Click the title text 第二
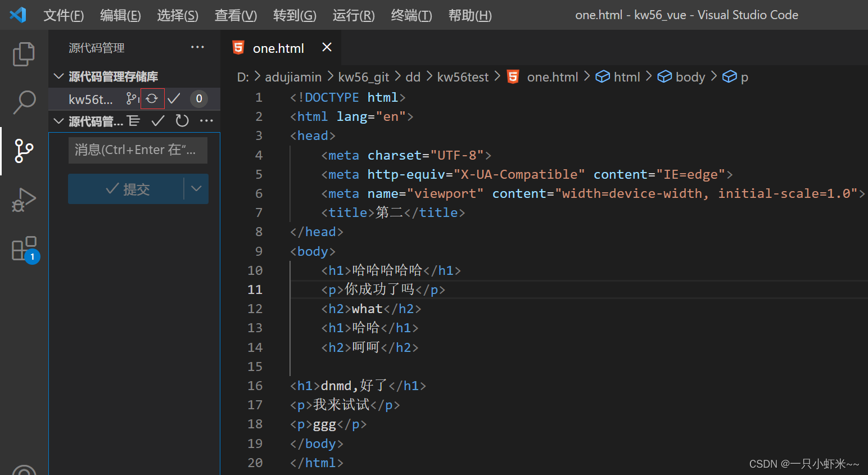 390,212
